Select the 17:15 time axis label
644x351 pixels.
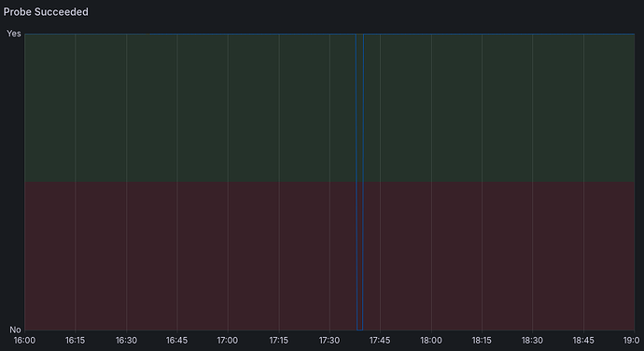pyautogui.click(x=278, y=341)
